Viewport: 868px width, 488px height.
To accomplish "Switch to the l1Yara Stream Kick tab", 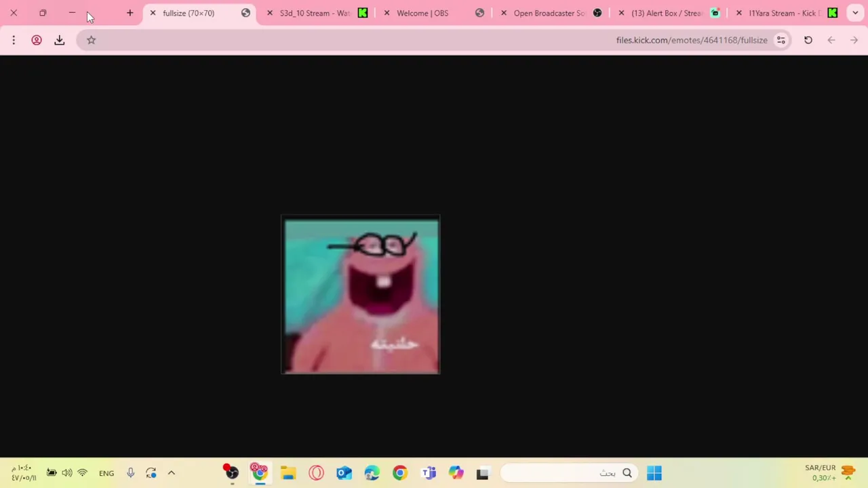I will pos(787,13).
